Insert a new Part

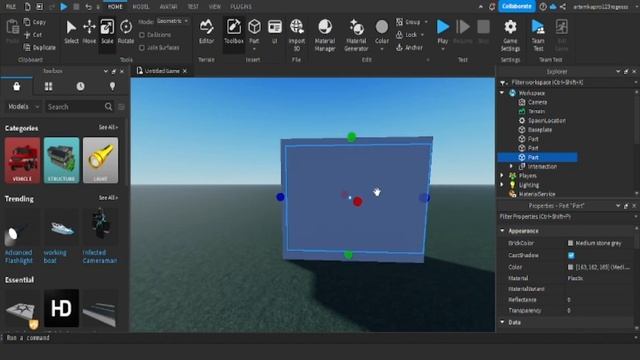coord(254,32)
